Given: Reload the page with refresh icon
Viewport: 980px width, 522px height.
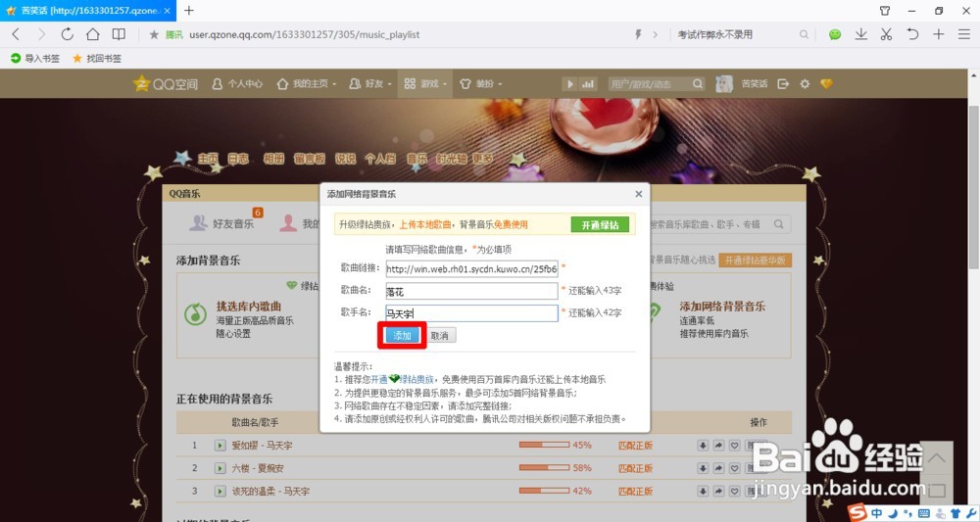Looking at the screenshot, I should click(67, 34).
